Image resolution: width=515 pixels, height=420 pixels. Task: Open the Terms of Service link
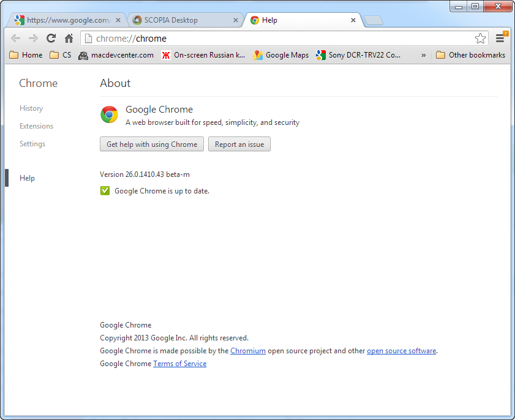pos(179,364)
